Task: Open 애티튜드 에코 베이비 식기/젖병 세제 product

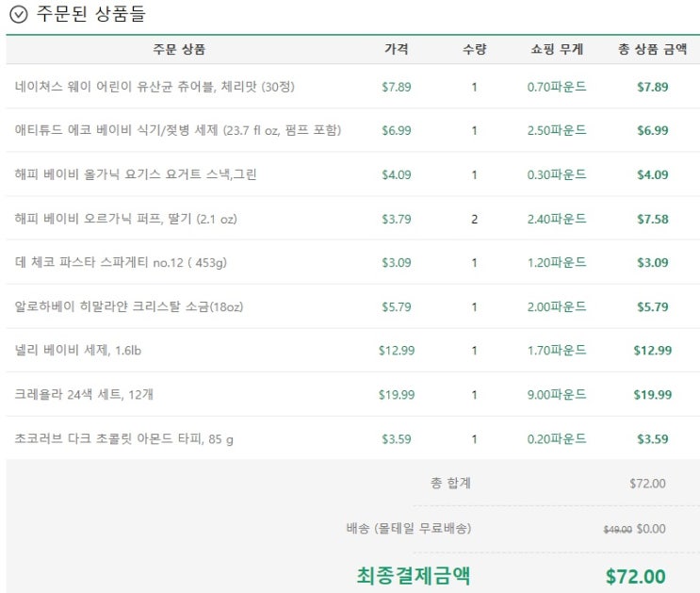Action: click(x=178, y=130)
